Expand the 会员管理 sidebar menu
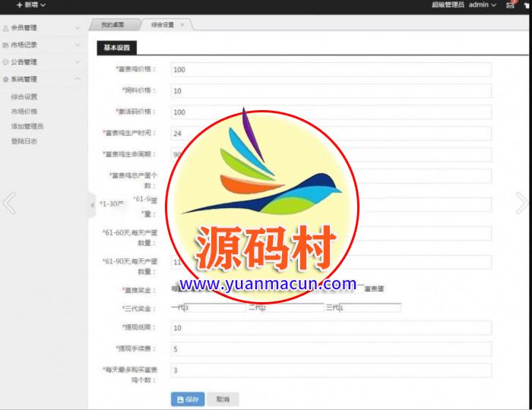The height and width of the screenshot is (410, 532). pyautogui.click(x=42, y=28)
